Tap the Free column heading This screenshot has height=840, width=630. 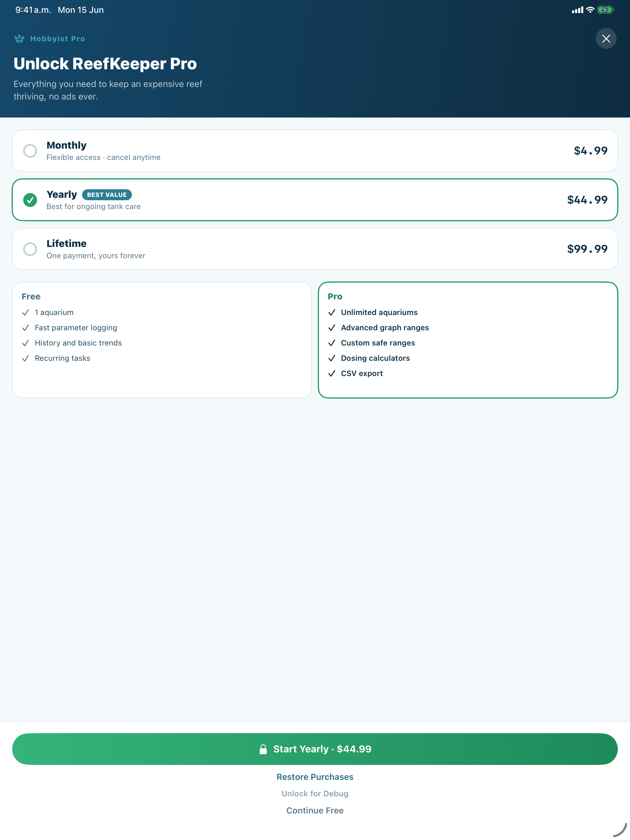pyautogui.click(x=31, y=297)
